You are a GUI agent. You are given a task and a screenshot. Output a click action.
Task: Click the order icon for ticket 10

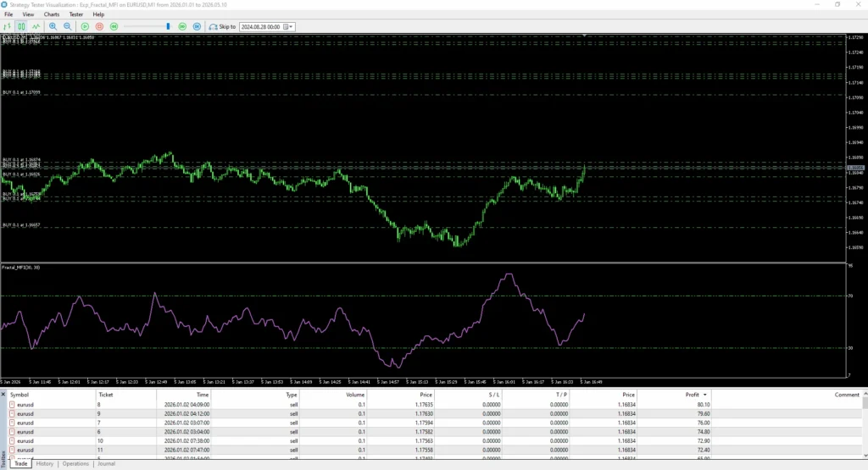[12, 441]
